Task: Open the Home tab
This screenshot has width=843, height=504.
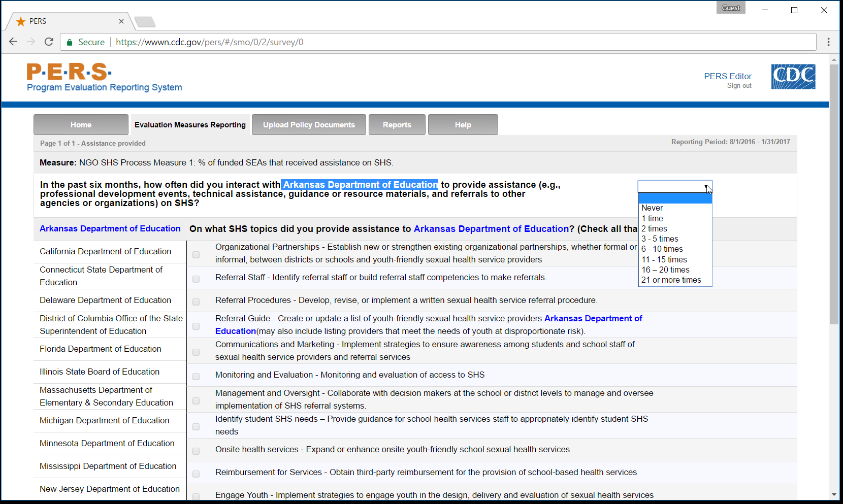Action: tap(81, 125)
